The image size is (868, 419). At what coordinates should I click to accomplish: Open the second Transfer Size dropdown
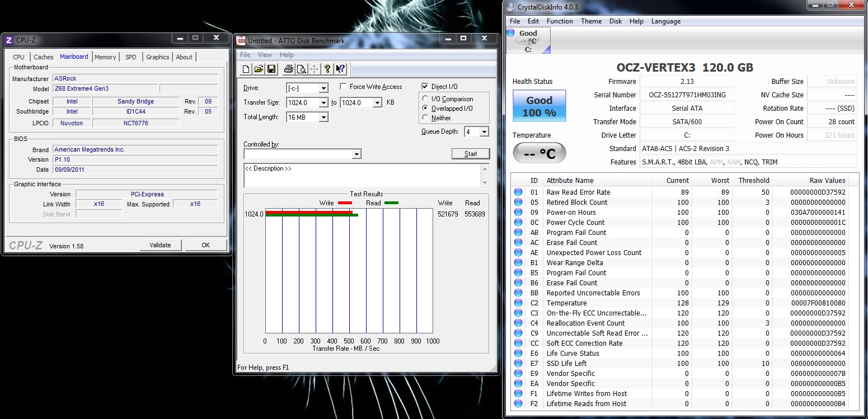377,103
